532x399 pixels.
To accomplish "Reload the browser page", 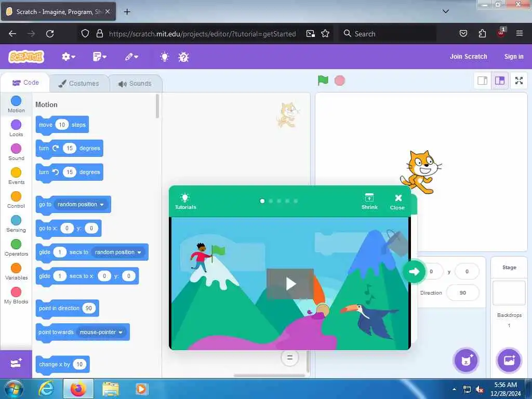I will [x=50, y=34].
